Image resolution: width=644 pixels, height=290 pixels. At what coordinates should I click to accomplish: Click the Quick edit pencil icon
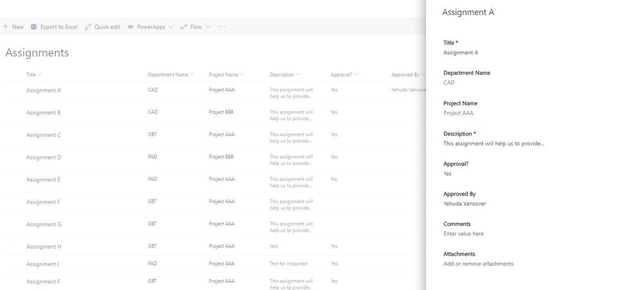pyautogui.click(x=88, y=26)
